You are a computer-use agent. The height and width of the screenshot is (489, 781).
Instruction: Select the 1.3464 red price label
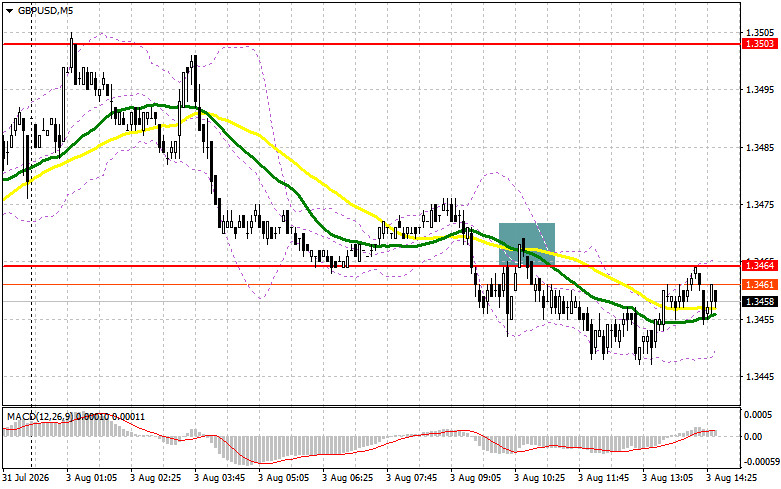760,265
